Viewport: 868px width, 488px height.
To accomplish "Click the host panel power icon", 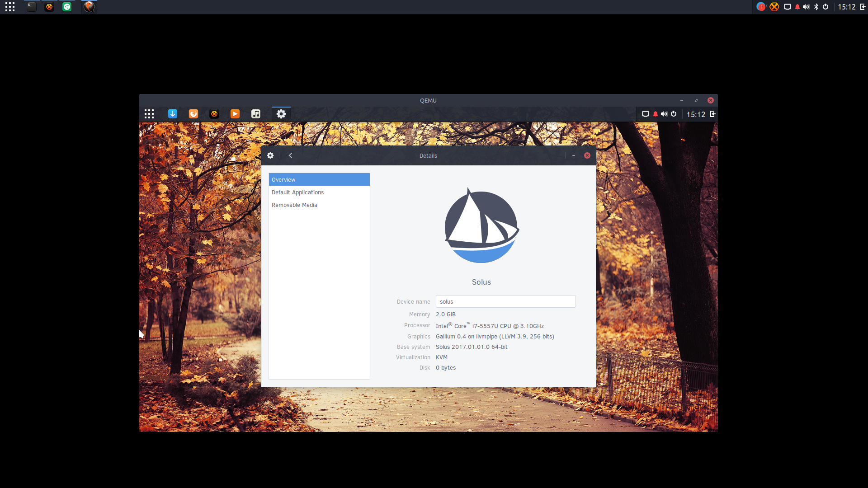I will [826, 7].
